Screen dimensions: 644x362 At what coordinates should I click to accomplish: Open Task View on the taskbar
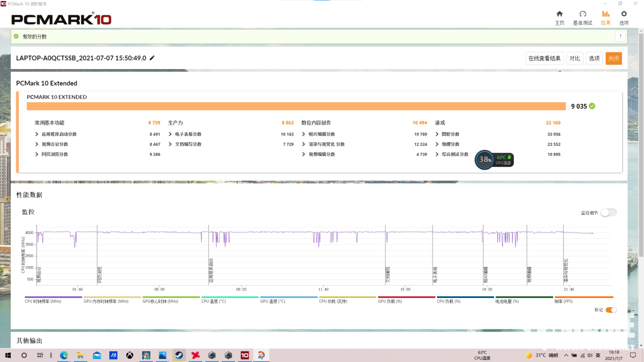(x=40, y=355)
